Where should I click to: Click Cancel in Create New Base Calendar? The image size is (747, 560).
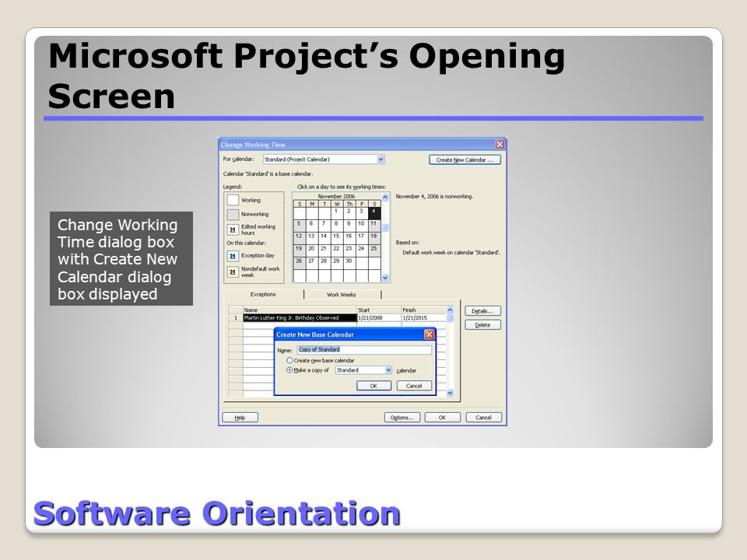coord(414,386)
